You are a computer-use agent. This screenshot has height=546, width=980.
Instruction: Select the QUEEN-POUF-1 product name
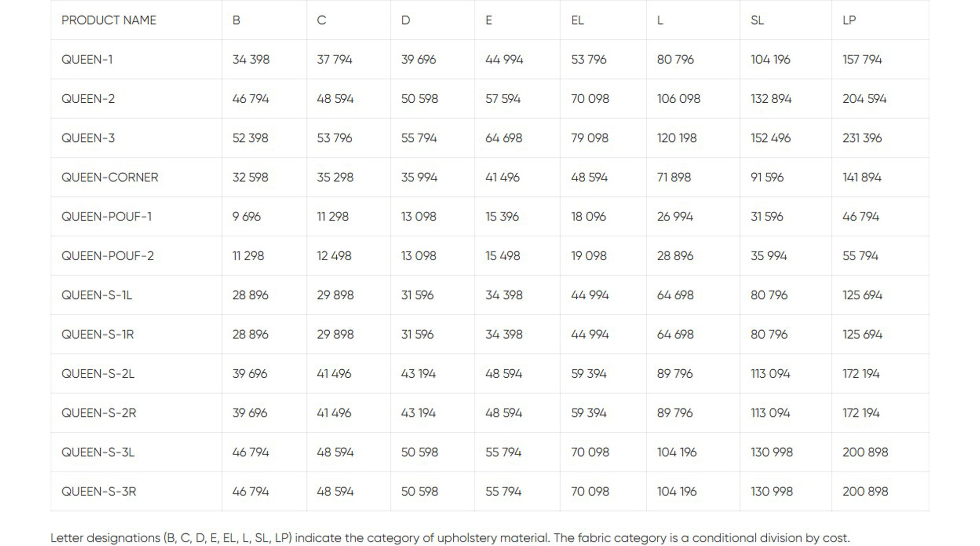pos(106,216)
